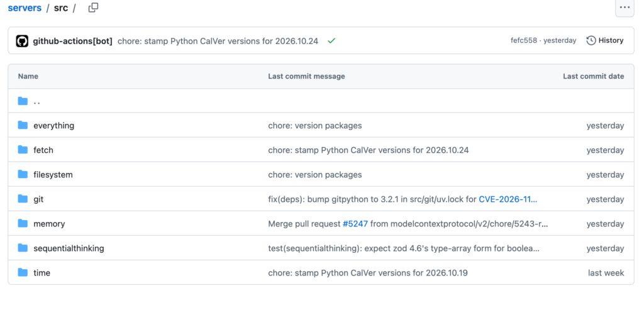The image size is (644, 327).
Task: Open the CVE-2026-11... link in git row
Action: 508,199
